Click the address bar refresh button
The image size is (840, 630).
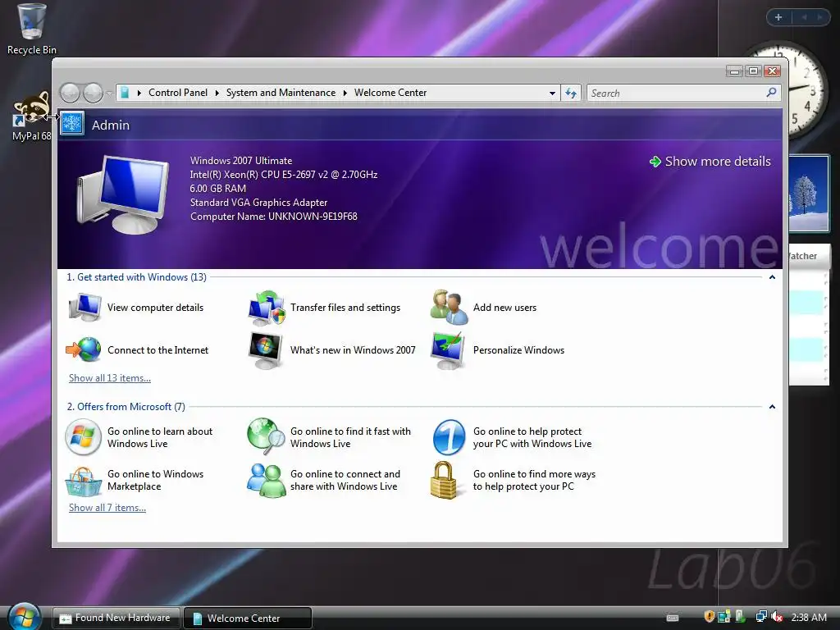[571, 94]
